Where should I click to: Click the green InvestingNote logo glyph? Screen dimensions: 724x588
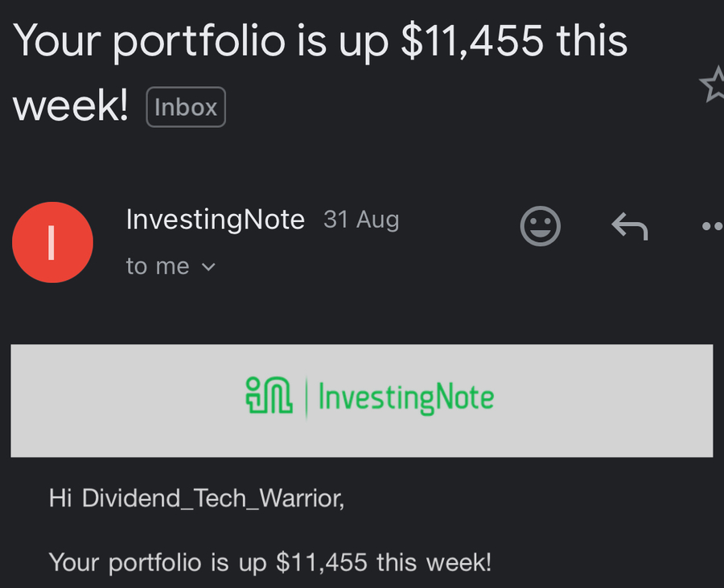[269, 395]
